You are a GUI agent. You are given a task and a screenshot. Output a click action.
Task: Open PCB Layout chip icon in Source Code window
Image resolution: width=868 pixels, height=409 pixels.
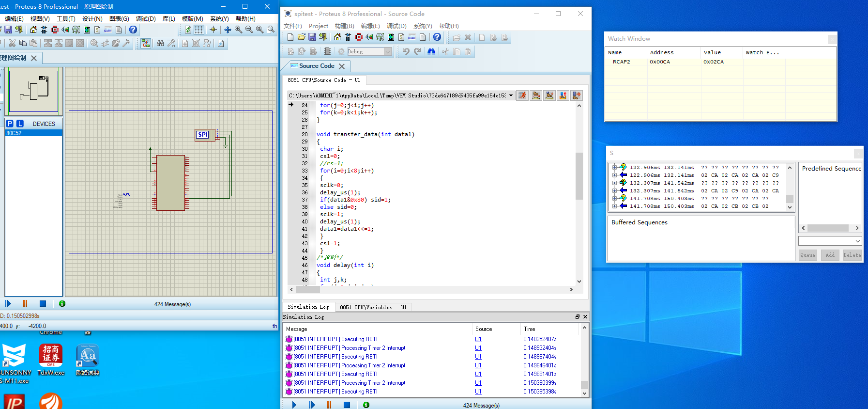coord(359,37)
